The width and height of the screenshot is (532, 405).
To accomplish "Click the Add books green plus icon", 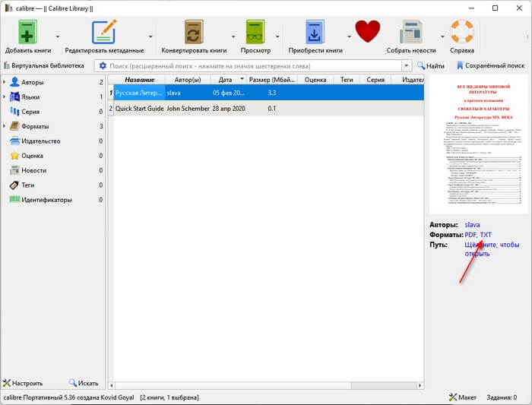I will (27, 32).
